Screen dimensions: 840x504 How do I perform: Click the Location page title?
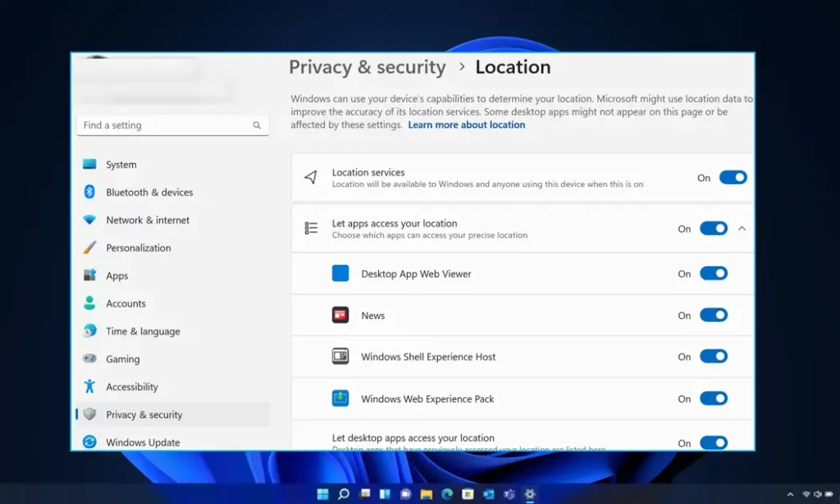513,67
